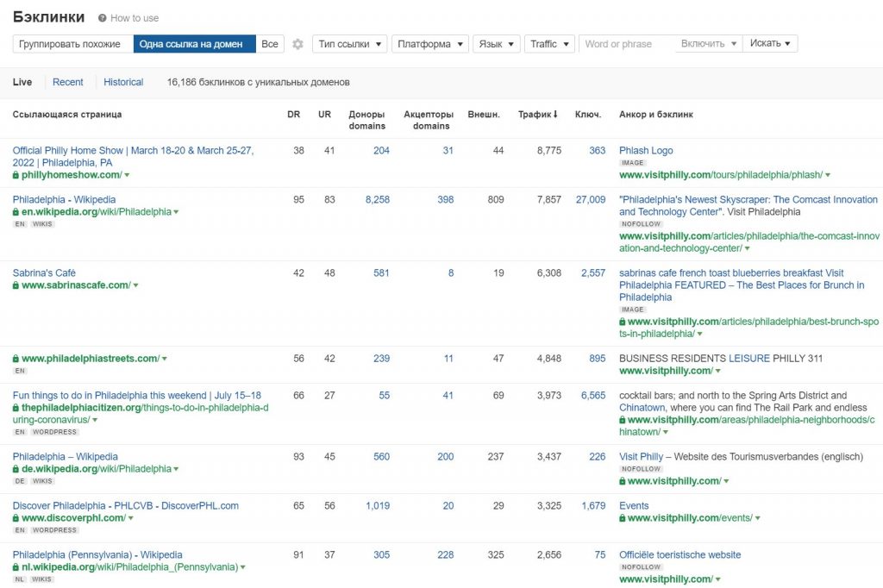
Task: Click the Word or phrase search field
Action: (628, 44)
